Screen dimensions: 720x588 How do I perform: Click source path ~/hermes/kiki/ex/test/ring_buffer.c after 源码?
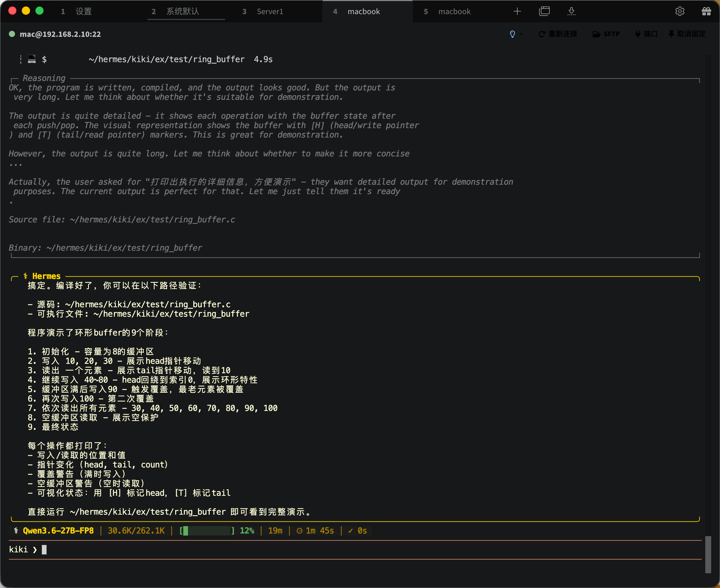pos(148,304)
